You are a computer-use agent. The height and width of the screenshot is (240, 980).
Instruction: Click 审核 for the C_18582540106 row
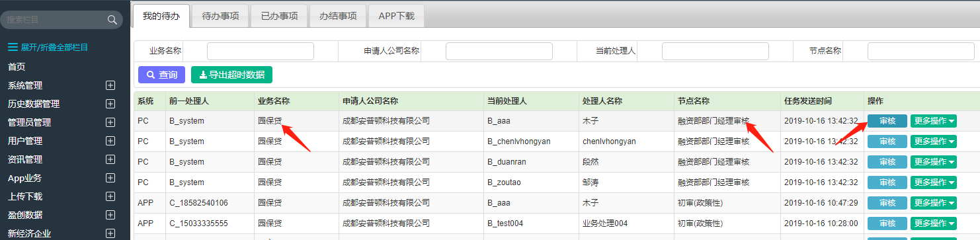coord(887,203)
